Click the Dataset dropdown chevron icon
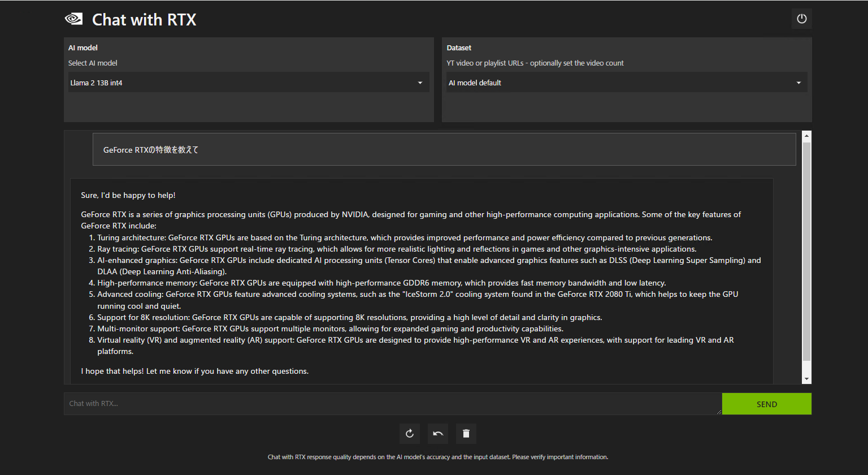 click(798, 82)
